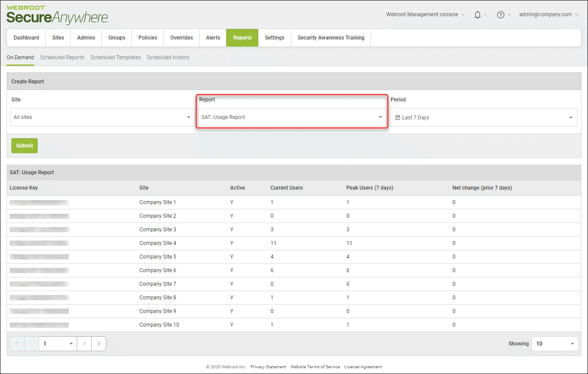Click the notification bell icon
Screen dimensions: 588x374
click(x=478, y=14)
